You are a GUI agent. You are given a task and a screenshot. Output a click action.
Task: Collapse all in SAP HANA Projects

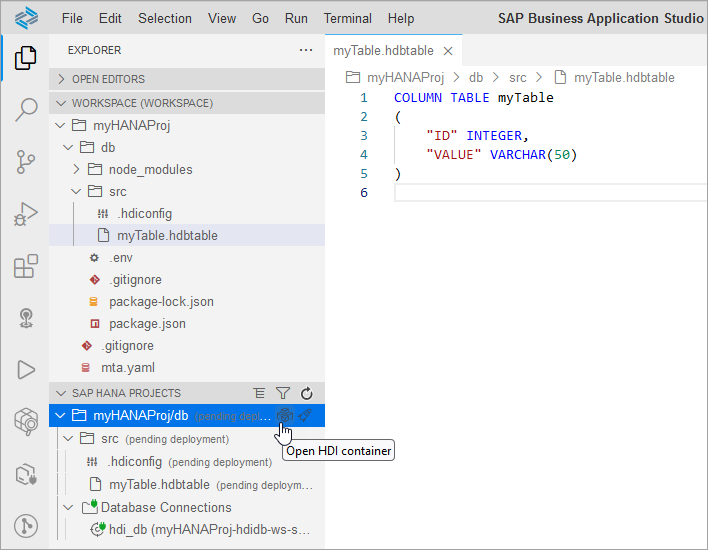[259, 393]
